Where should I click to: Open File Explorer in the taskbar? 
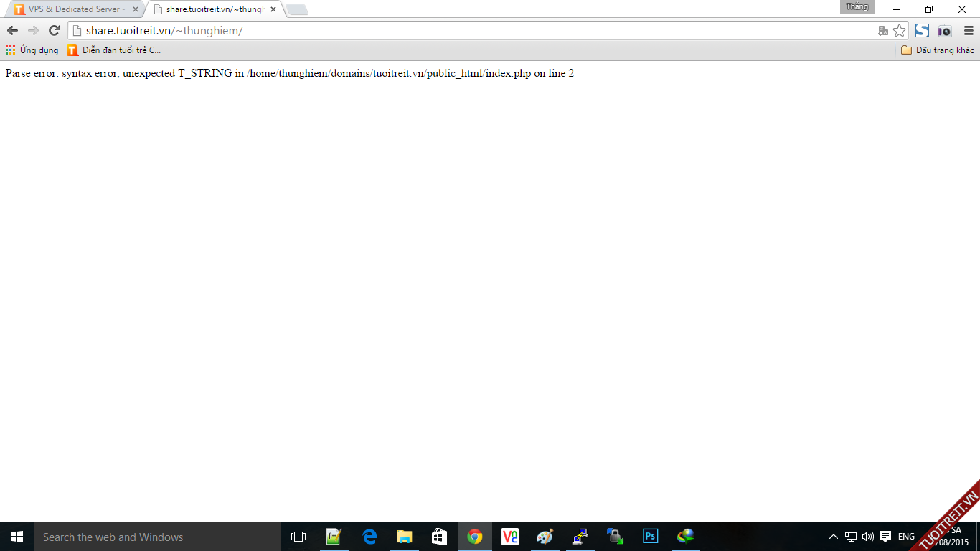[405, 537]
